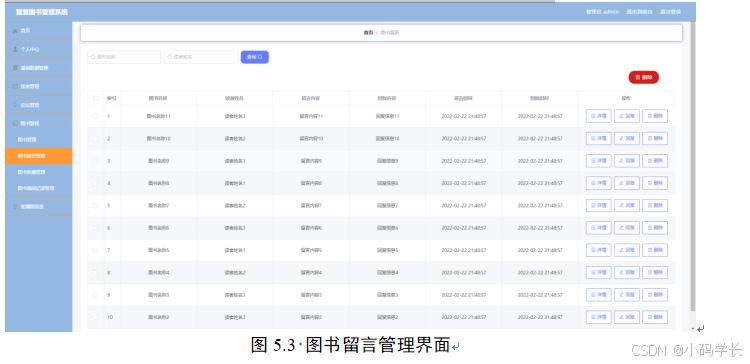The image size is (750, 364).
Task: Collapse the 图书管理 book management sidebar menu
Action: 39,123
